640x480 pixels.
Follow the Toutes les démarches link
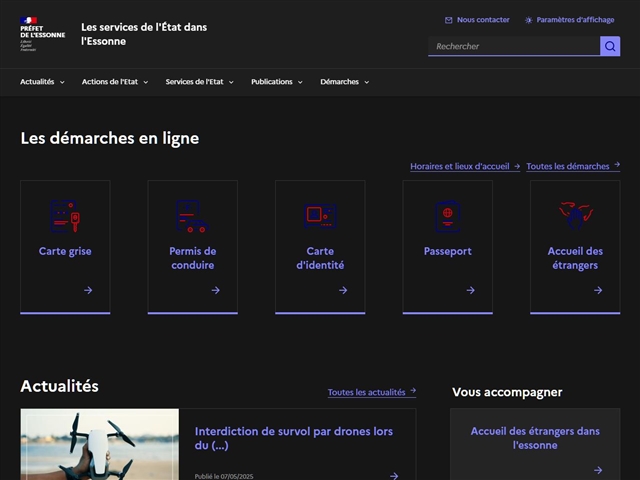click(573, 167)
